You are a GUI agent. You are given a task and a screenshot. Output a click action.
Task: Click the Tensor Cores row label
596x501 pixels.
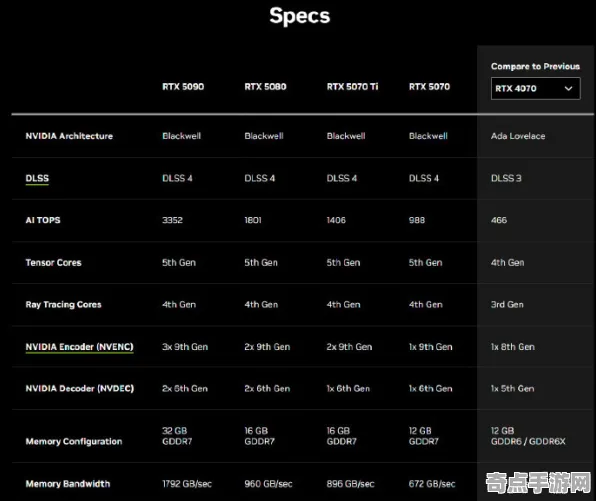pyautogui.click(x=54, y=262)
